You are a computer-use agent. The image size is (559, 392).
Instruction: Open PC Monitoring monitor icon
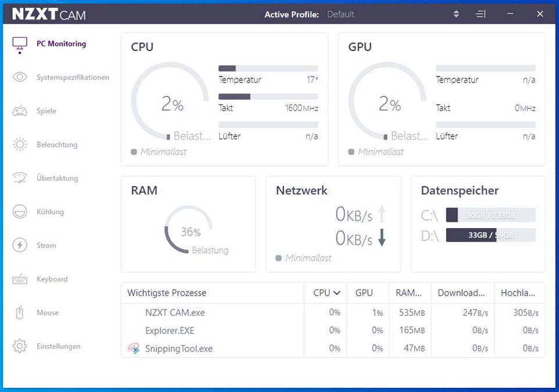20,44
